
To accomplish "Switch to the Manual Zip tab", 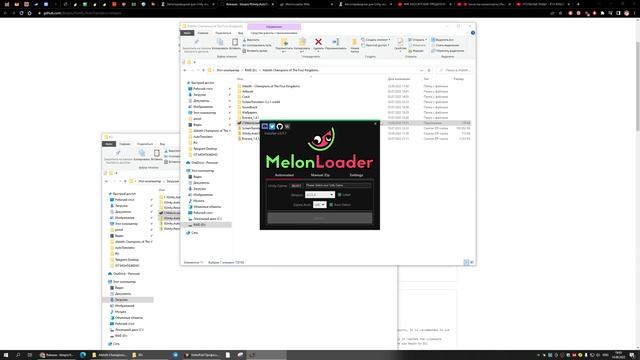I will pyautogui.click(x=320, y=175).
